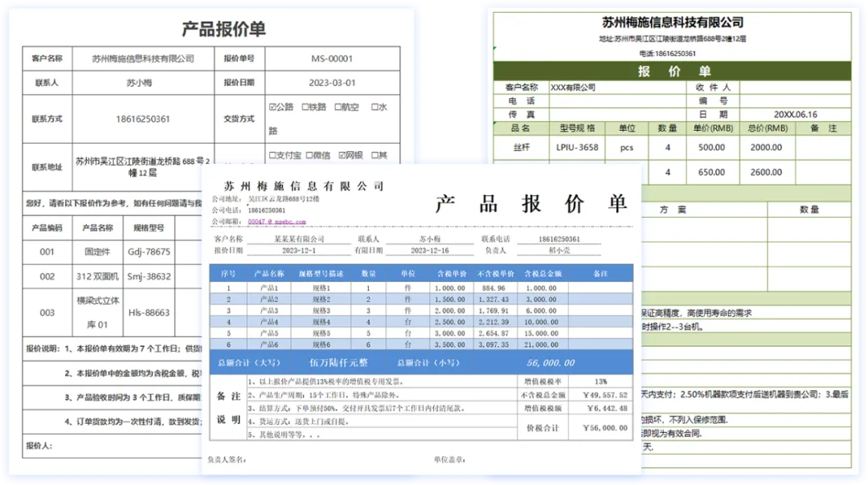
Task: Click unit price 500.00 in green quotation
Action: 711,148
